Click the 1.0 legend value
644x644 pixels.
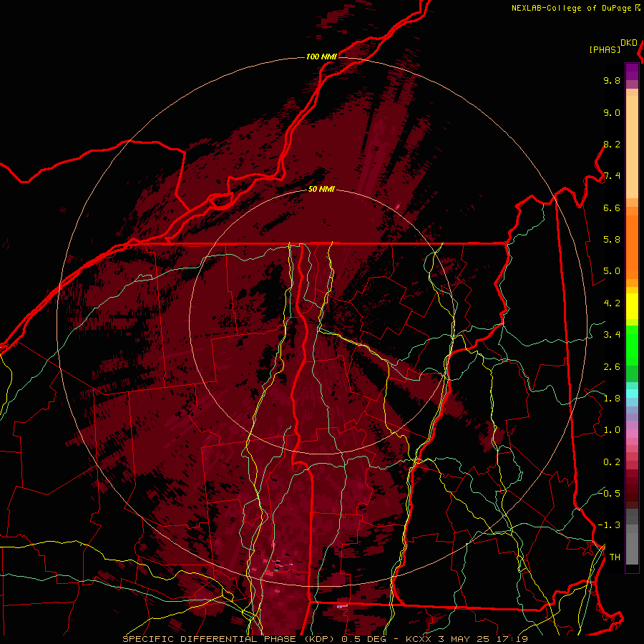(x=612, y=430)
